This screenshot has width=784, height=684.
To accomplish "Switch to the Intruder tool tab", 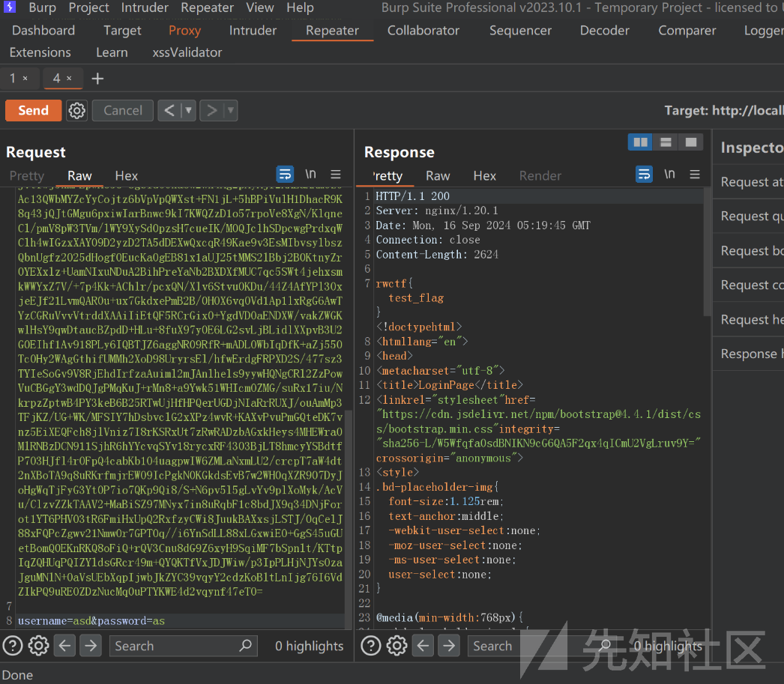I will pyautogui.click(x=253, y=31).
